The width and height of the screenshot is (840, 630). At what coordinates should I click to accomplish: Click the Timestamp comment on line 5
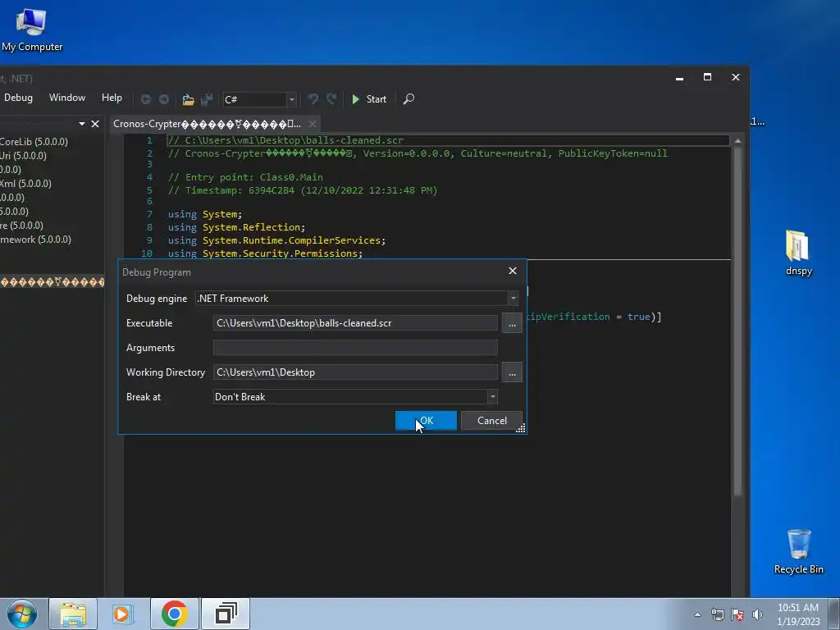click(x=303, y=190)
